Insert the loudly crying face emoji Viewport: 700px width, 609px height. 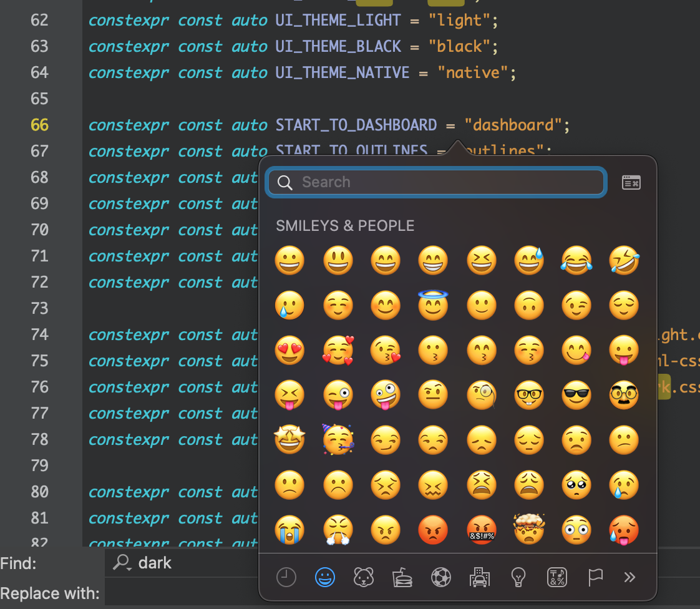coord(289,530)
